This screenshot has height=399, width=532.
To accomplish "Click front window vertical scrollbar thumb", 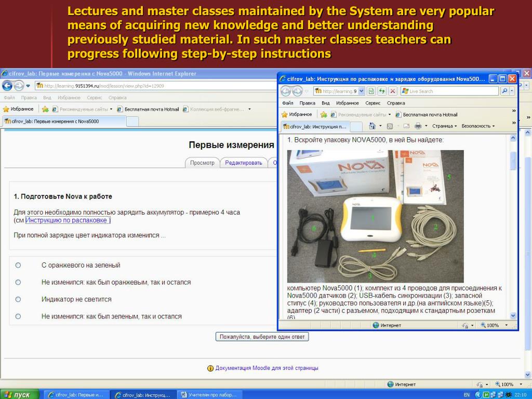I will pos(513,160).
